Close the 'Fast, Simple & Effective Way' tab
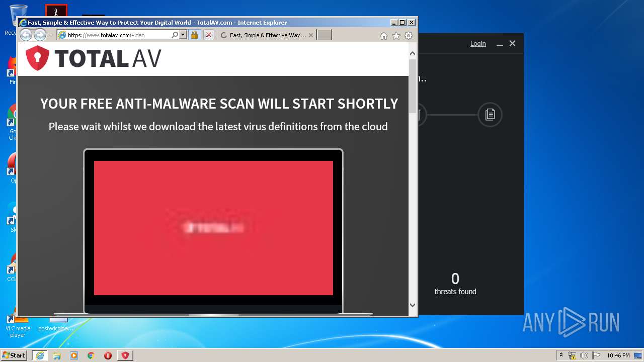Screen dimensions: 644x362 [x=311, y=35]
